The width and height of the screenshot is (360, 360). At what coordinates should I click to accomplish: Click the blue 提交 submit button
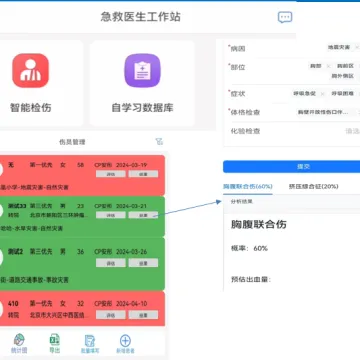point(291,167)
